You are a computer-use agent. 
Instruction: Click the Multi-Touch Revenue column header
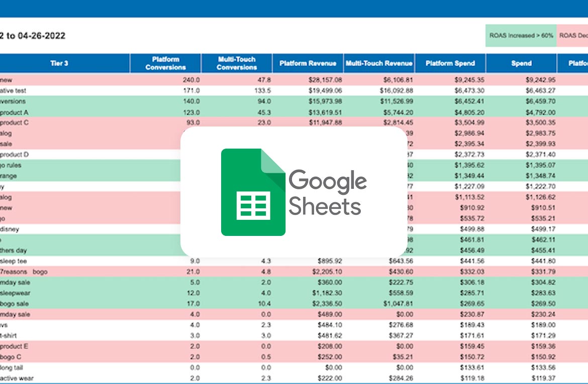(379, 63)
